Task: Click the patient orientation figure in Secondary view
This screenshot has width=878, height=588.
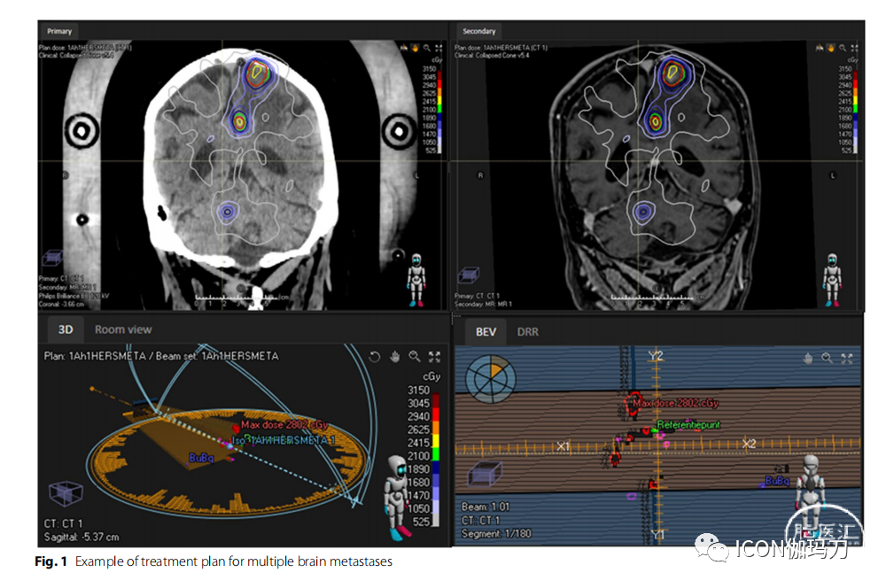Action: [x=832, y=280]
